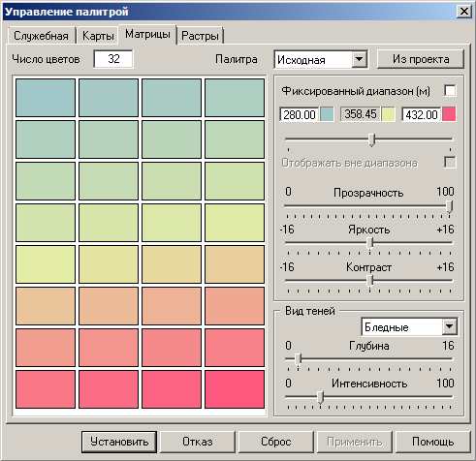Click the Сброс button
This screenshot has height=461, width=476.
(x=276, y=442)
